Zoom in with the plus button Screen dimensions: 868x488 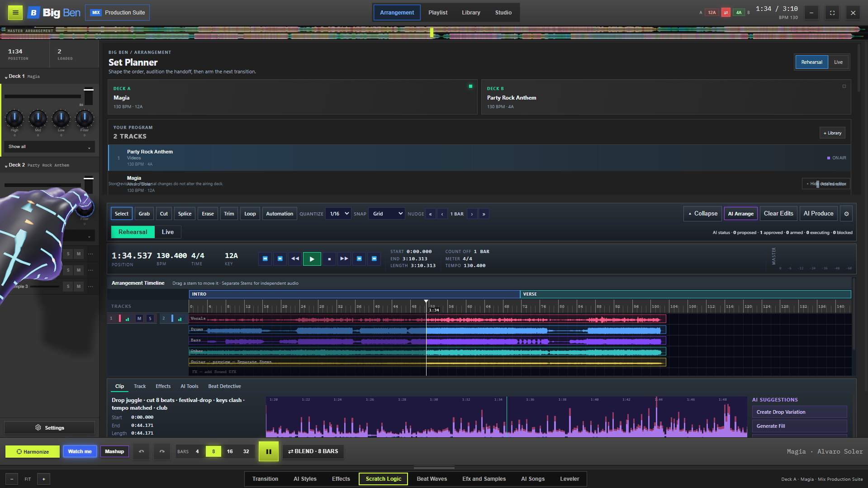tap(44, 479)
